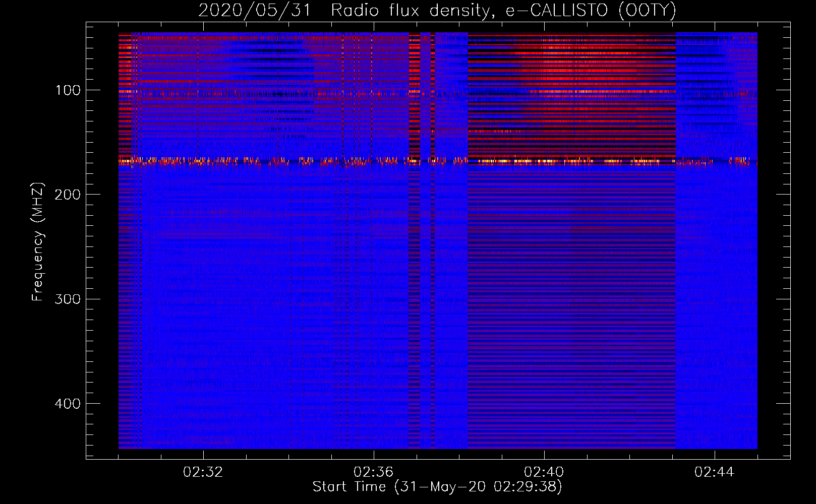816x504 pixels.
Task: Click the 300 frequency tick label
Action: coord(68,299)
